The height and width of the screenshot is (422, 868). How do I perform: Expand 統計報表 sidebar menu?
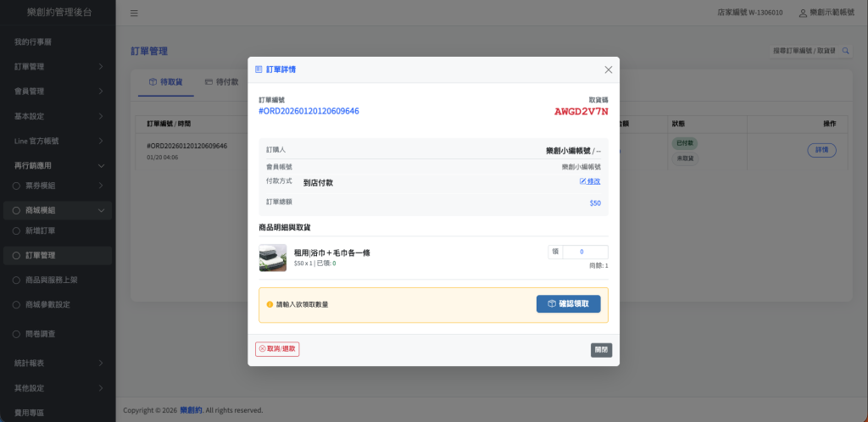[56, 364]
